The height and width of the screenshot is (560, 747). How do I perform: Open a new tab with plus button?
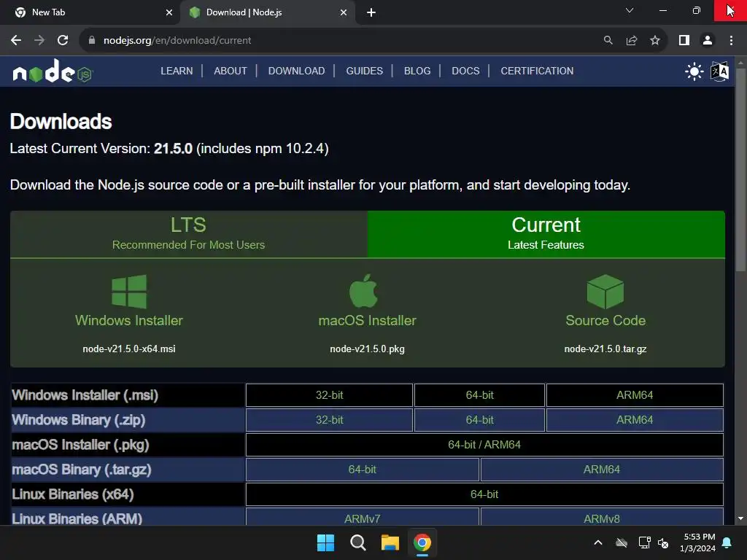[371, 12]
